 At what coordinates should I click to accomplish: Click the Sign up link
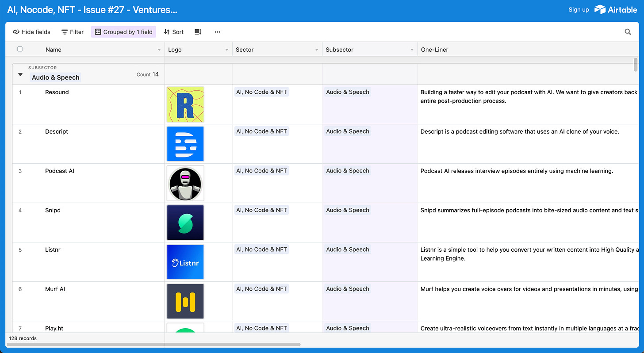[x=579, y=10]
